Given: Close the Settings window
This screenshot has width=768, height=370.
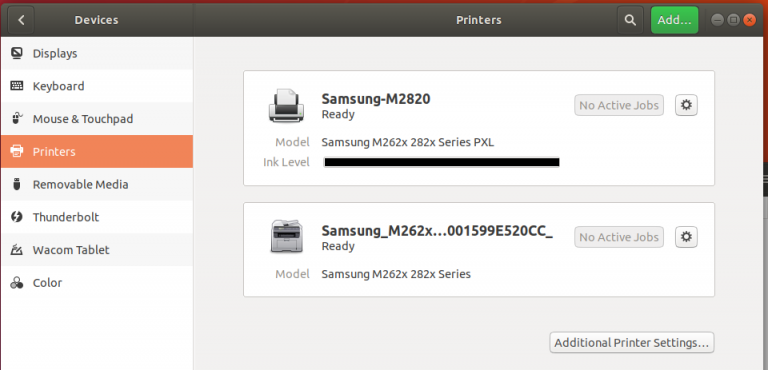Looking at the screenshot, I should (749, 20).
